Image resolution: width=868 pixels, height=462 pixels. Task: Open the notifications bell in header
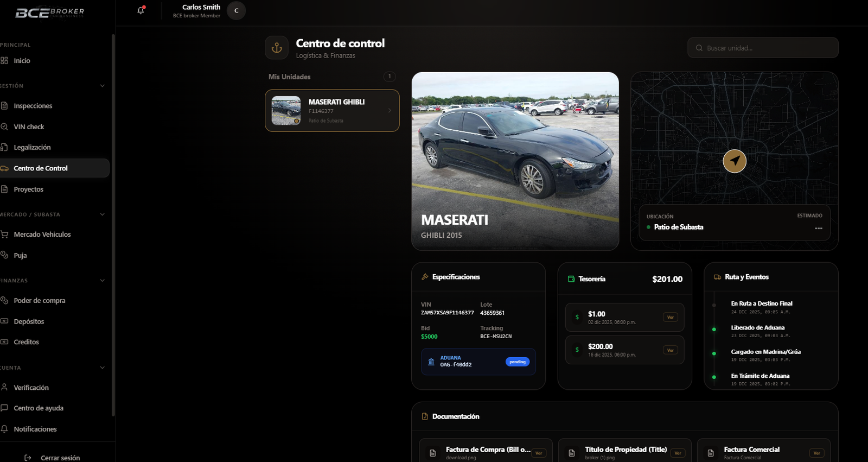pyautogui.click(x=141, y=10)
